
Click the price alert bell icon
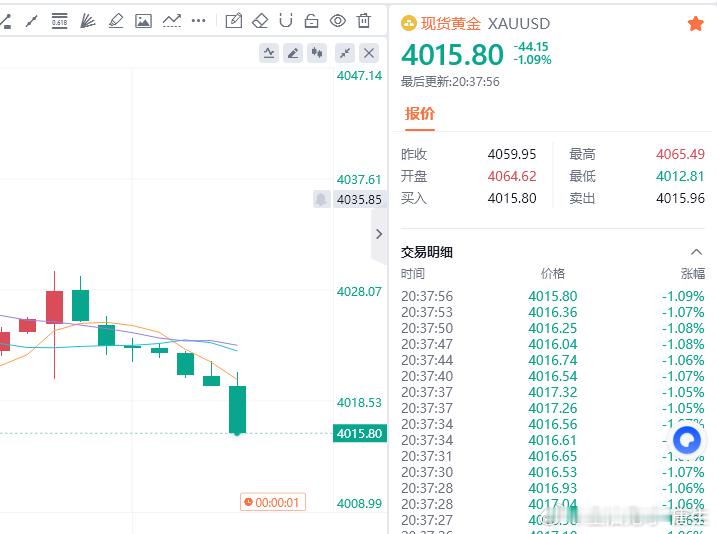coord(321,199)
